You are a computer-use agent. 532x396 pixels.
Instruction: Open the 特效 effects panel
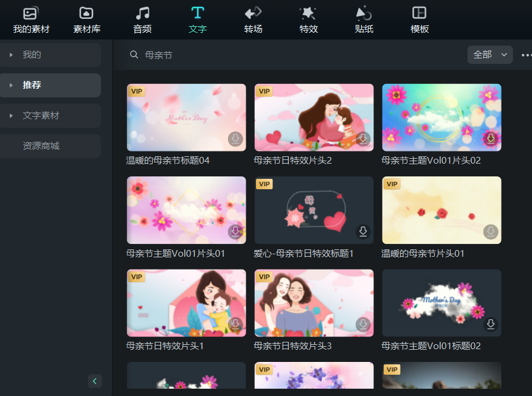pos(308,19)
